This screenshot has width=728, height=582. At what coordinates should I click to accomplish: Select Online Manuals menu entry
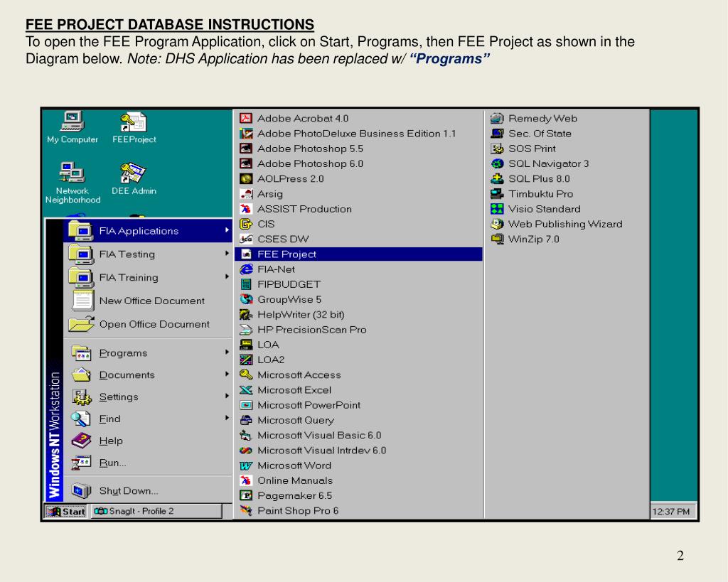359,480
